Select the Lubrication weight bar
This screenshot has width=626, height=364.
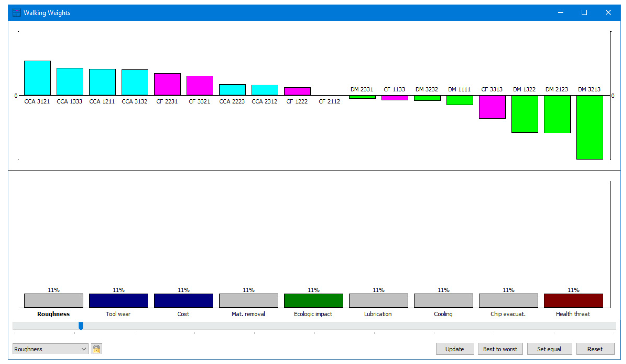pos(378,300)
